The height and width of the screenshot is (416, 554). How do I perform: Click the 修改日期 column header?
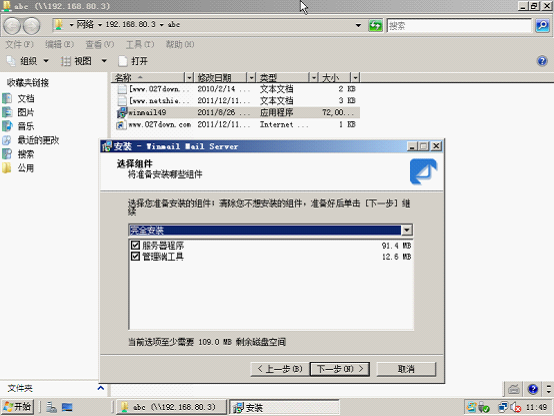(x=220, y=77)
